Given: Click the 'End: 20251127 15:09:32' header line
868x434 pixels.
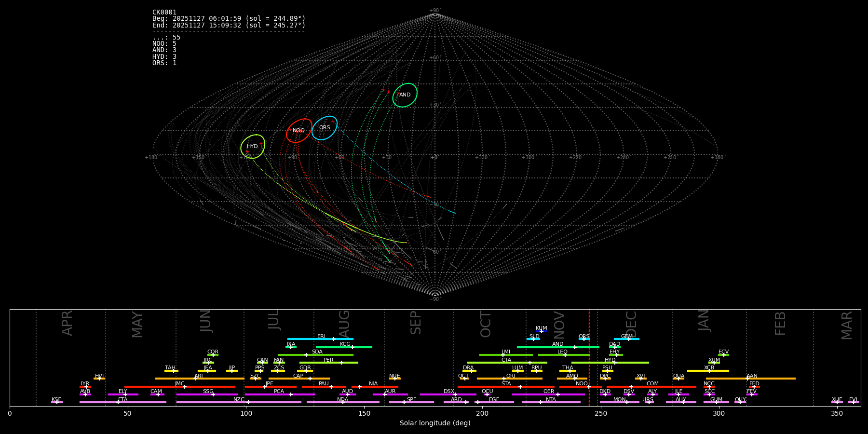Looking at the screenshot, I should (229, 25).
